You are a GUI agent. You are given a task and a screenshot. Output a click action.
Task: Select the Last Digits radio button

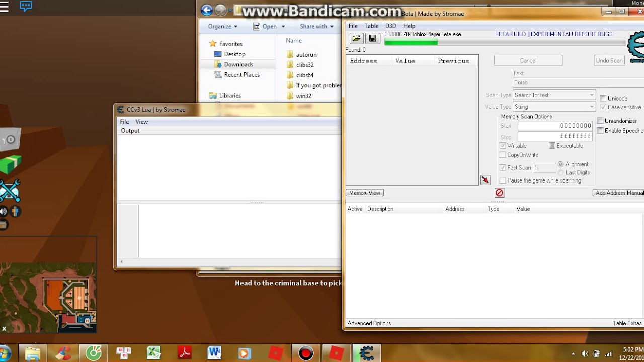pyautogui.click(x=561, y=173)
